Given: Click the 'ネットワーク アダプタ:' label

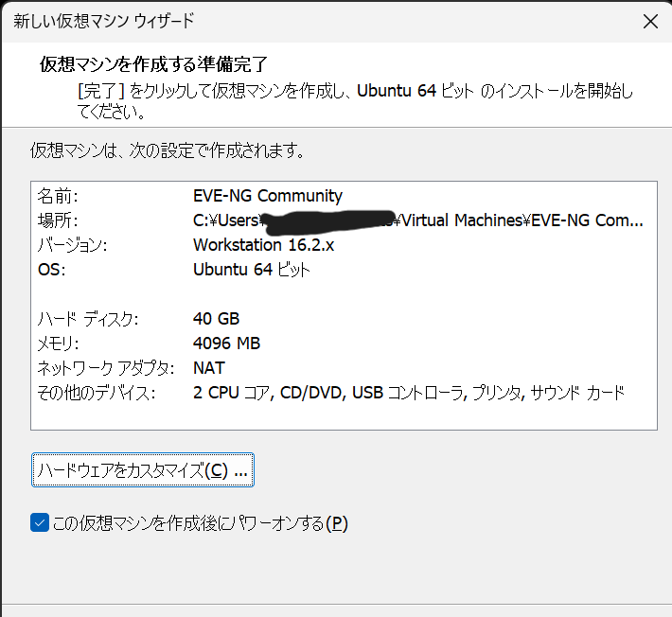Looking at the screenshot, I should (105, 368).
